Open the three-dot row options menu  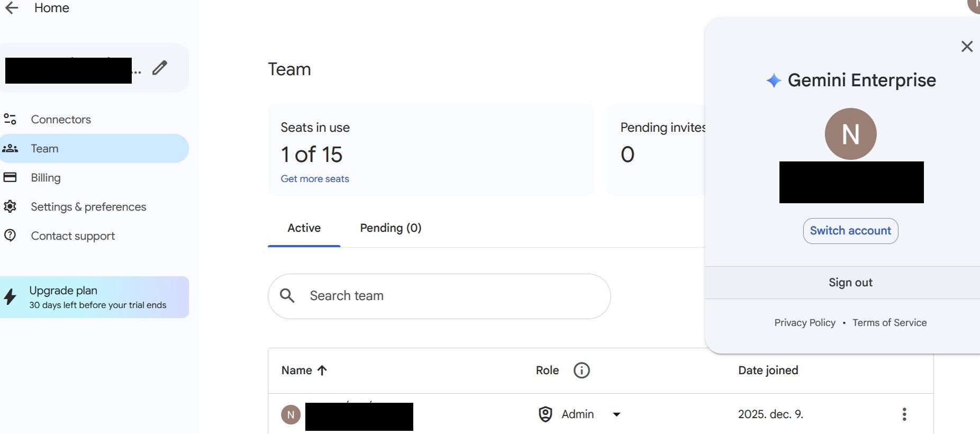coord(904,414)
